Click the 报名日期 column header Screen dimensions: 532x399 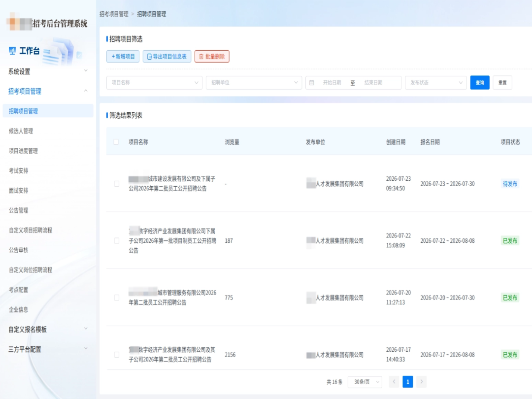coord(430,142)
